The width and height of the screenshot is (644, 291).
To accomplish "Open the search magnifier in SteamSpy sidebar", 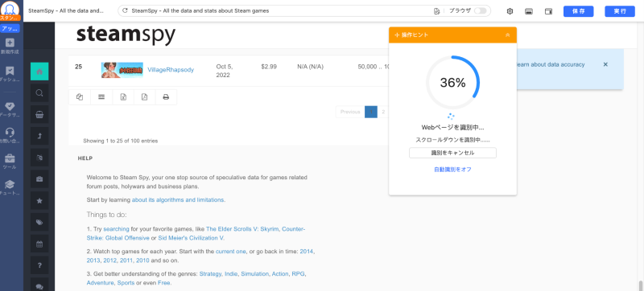I will 39,93.
